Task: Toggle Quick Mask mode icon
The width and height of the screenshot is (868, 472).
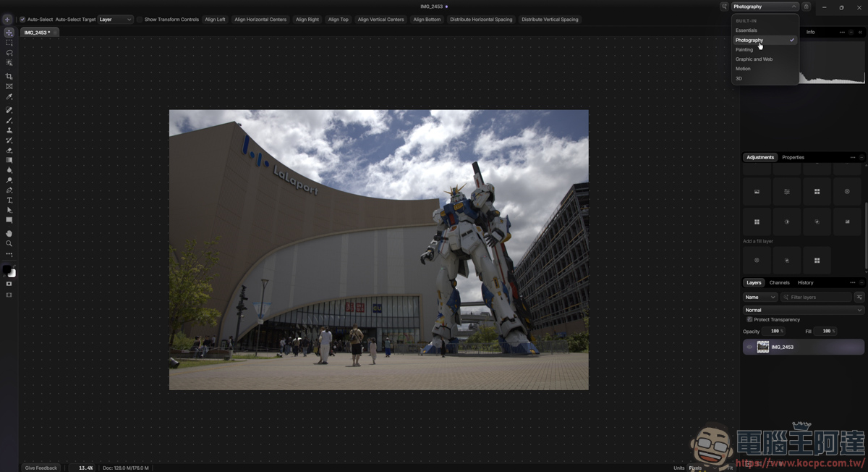Action: coord(9,284)
